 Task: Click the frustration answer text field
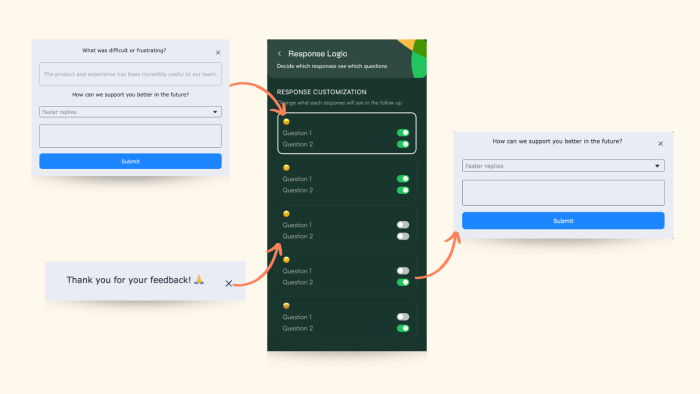tap(130, 74)
